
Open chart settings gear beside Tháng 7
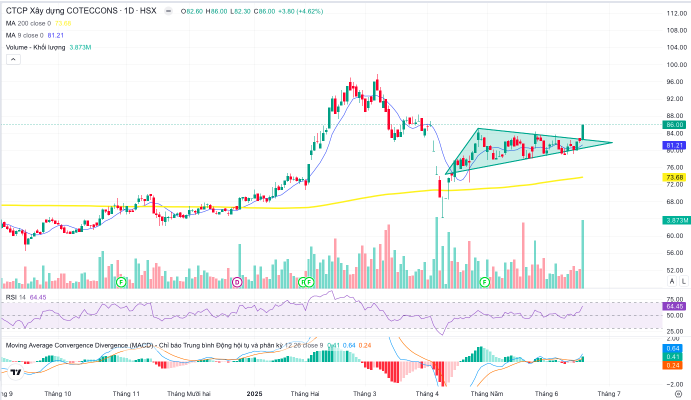pos(678,393)
